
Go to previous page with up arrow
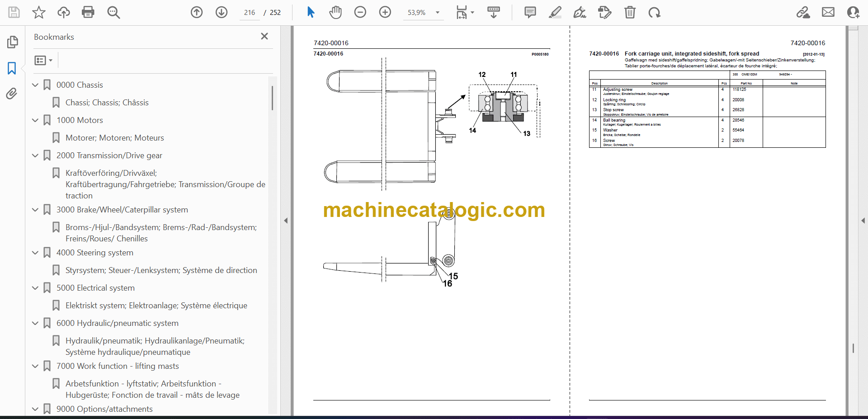point(197,12)
